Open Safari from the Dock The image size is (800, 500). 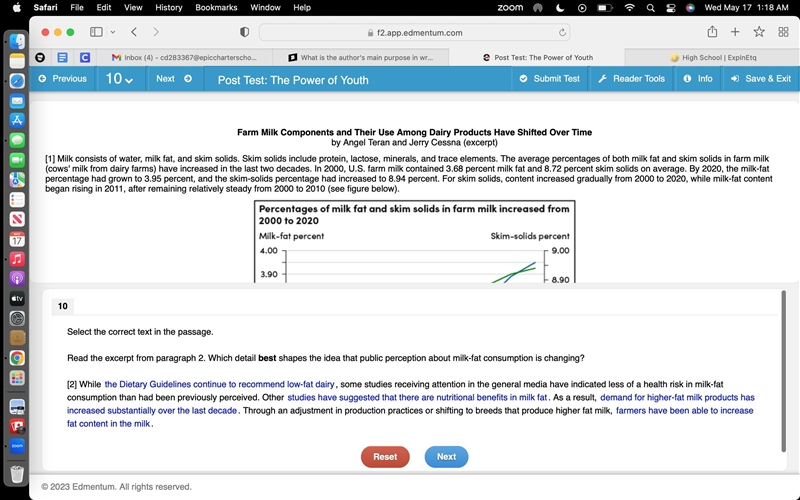point(17,81)
